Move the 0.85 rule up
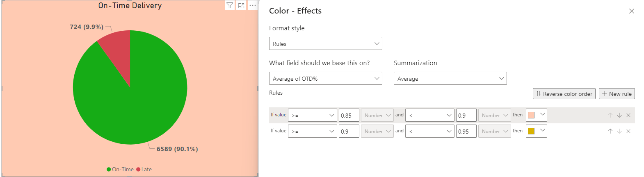This screenshot has height=177, width=644. (610, 115)
